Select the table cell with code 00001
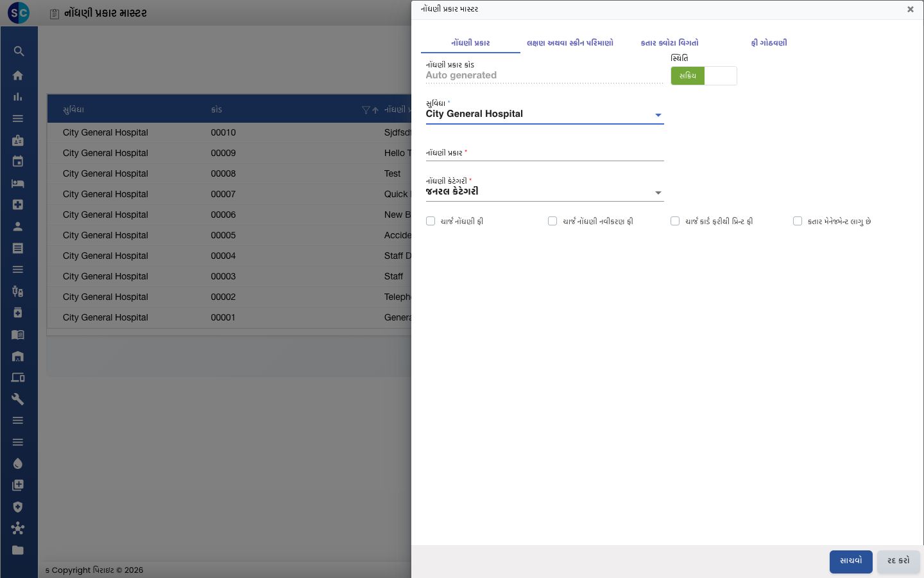This screenshot has height=578, width=924. click(223, 317)
